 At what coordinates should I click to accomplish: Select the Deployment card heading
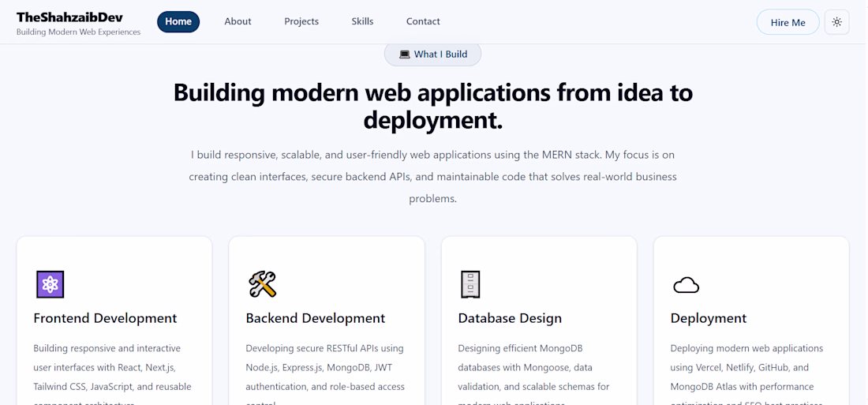point(709,318)
